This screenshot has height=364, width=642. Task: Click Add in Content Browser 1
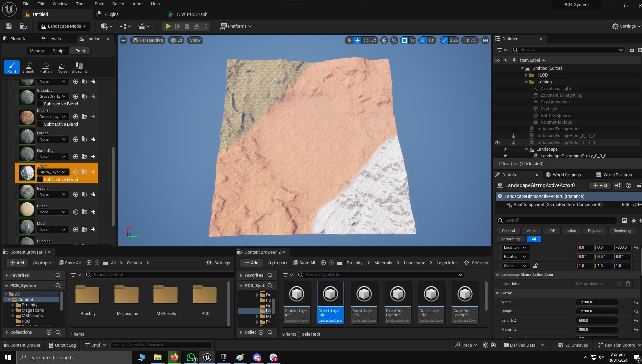[x=17, y=263]
